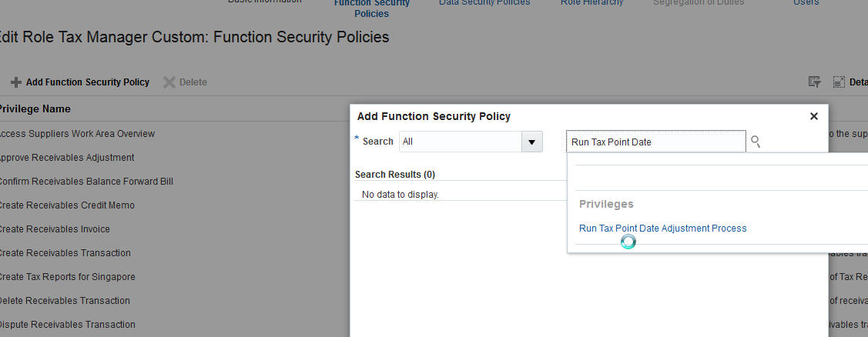Click the Query By Example filter icon
Image resolution: width=868 pixels, height=337 pixels.
pos(814,82)
